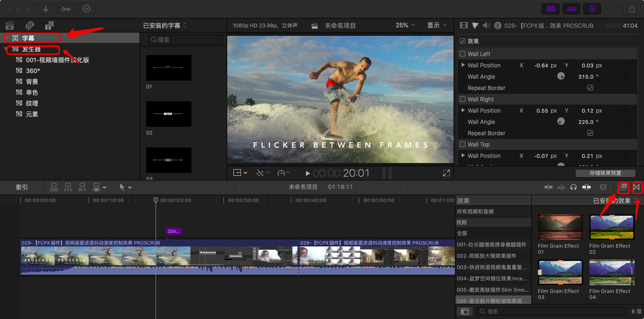Click 存储效果预置 save preset button
644x319 pixels.
click(605, 173)
